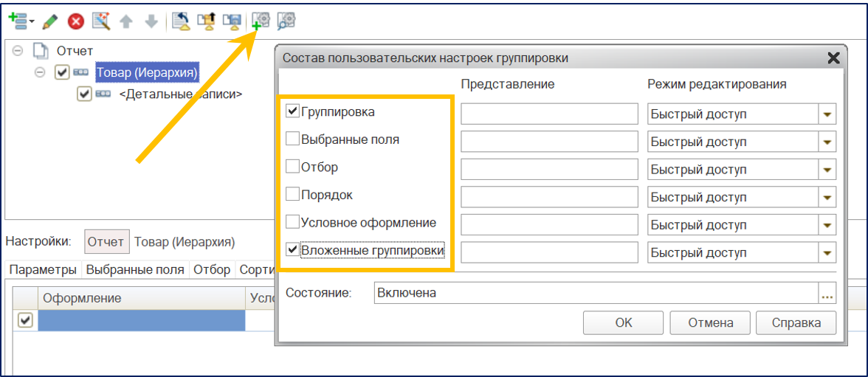Open the settings wizard (magic wand) icon
This screenshot has width=868, height=377.
click(x=102, y=21)
